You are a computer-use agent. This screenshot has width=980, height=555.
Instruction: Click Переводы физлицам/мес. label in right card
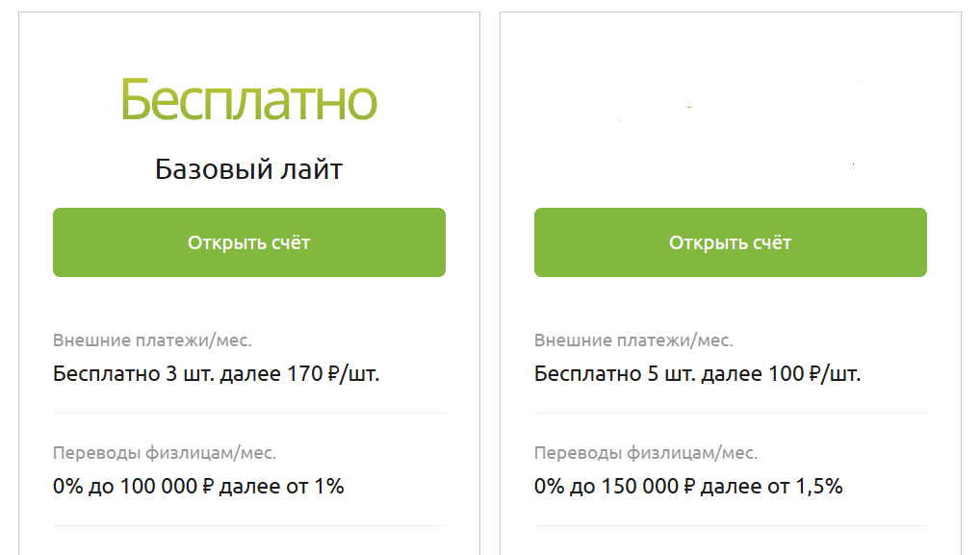tap(646, 453)
